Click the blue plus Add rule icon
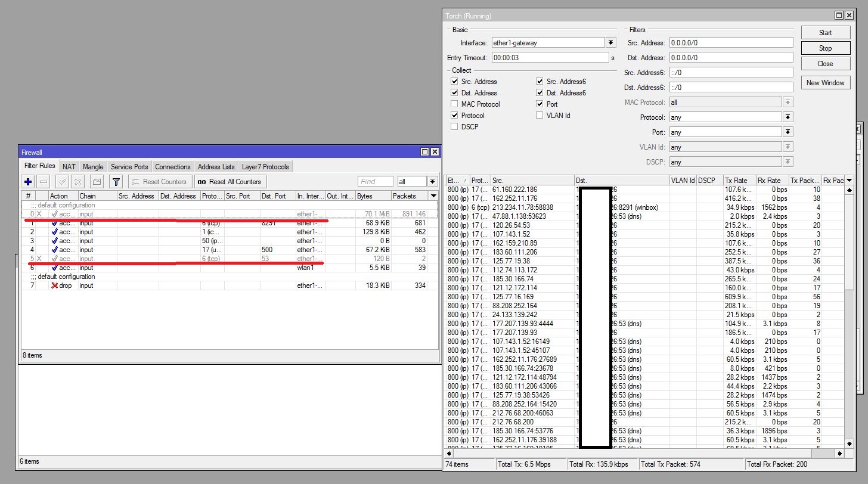This screenshot has height=484, width=868. (28, 182)
